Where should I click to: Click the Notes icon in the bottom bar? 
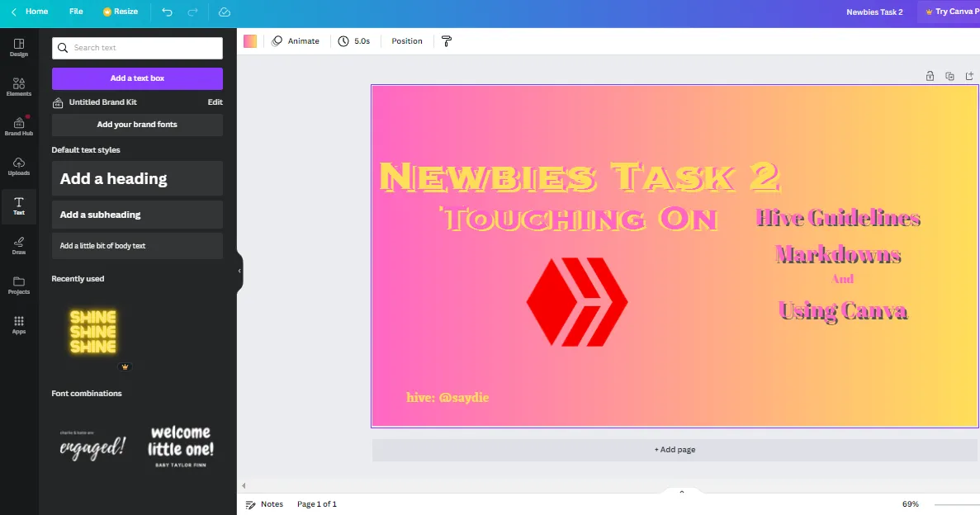251,504
